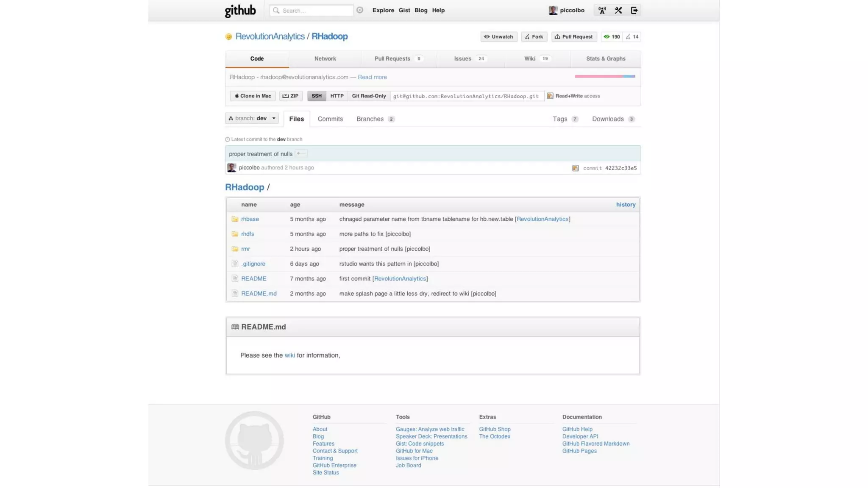Click the Unwatch button
Image resolution: width=868 pixels, height=488 pixels.
tap(499, 37)
